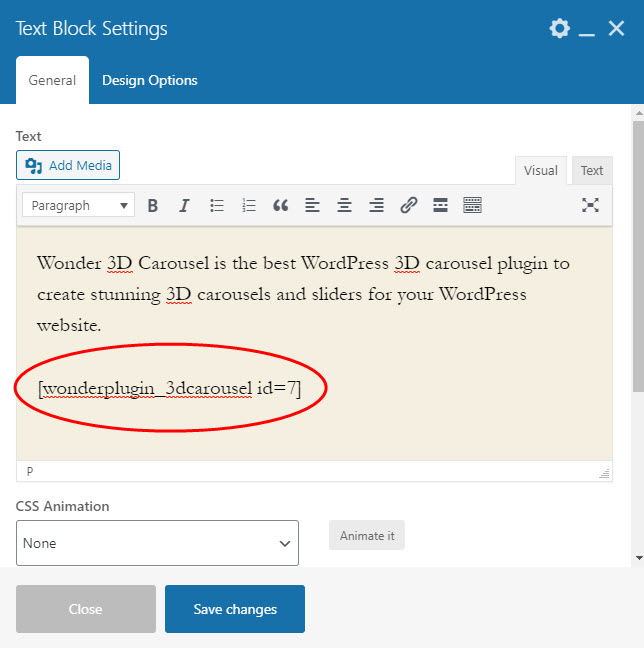The height and width of the screenshot is (648, 644).
Task: Switch editor to Text mode tab
Action: (592, 171)
